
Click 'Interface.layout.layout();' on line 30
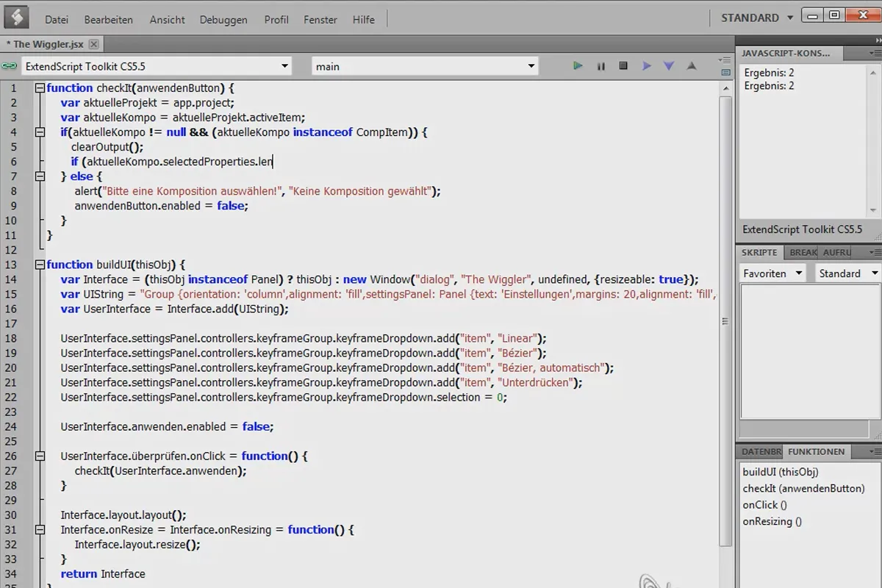coord(123,514)
